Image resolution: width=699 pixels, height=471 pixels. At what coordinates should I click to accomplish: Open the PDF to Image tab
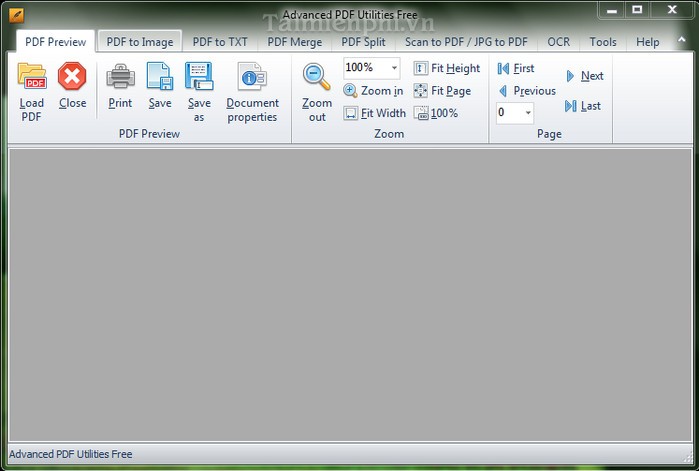pyautogui.click(x=140, y=42)
